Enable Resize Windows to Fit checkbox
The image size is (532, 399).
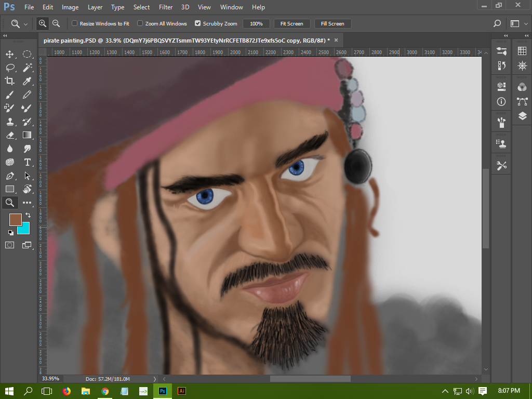[x=74, y=23]
